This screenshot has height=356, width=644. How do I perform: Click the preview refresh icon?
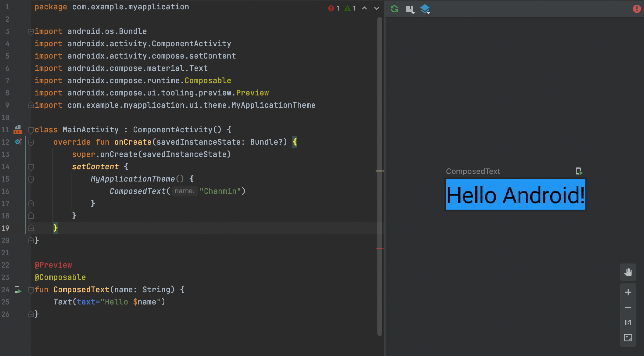[394, 9]
